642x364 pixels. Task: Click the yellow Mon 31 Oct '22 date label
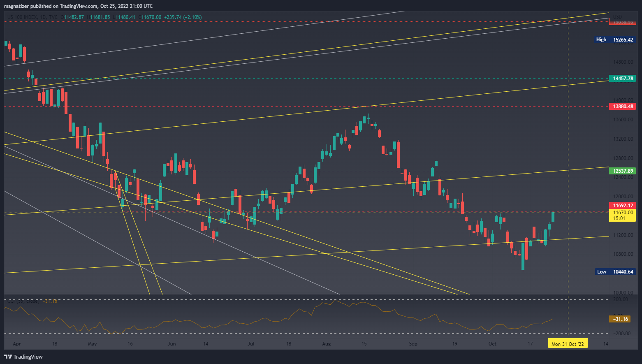tap(568, 344)
